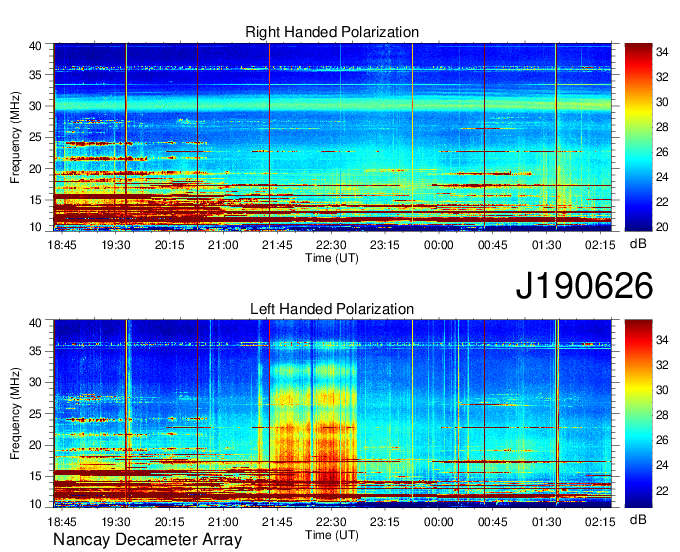The width and height of the screenshot is (680, 552).
Task: Click "Frequency (MHz)" axis label of bottom plot
Action: 15,414
